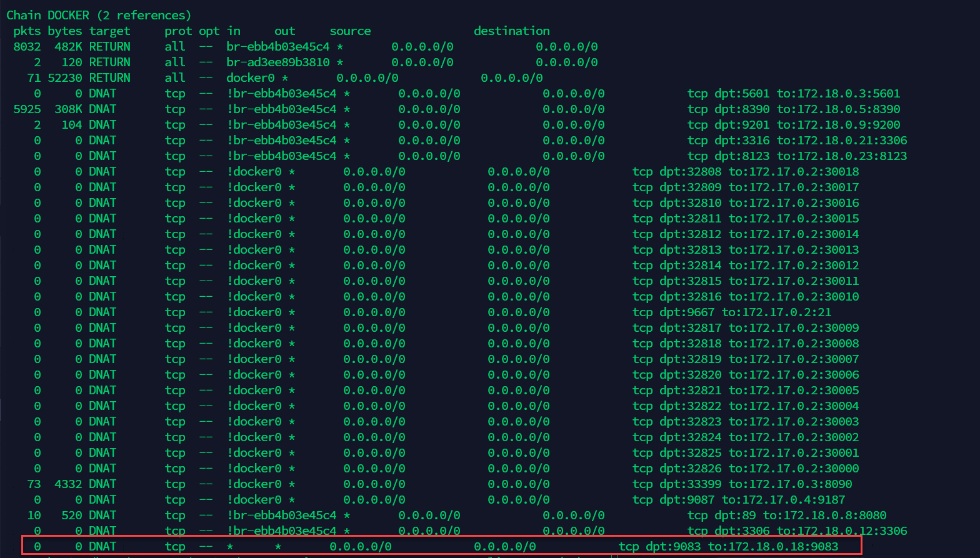Click 'tcp dpt:32818 to:172.17.0.2:30008' text
The width and height of the screenshot is (980, 558).
pos(746,343)
